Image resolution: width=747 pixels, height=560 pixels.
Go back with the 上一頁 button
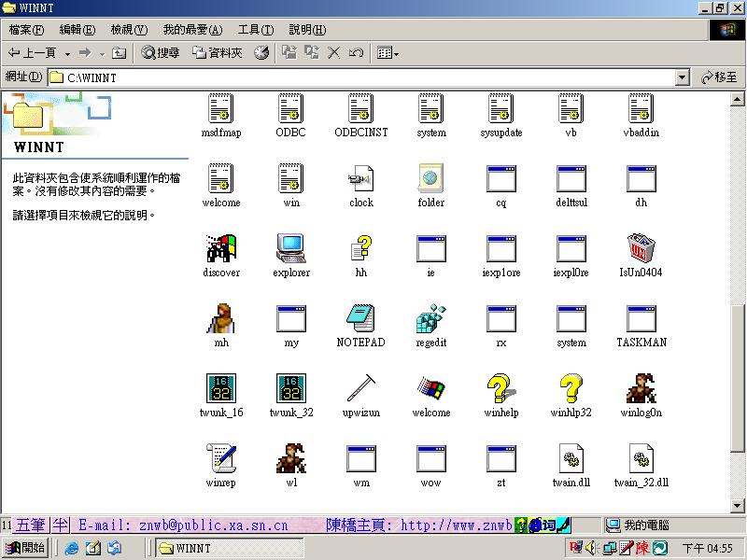33,53
